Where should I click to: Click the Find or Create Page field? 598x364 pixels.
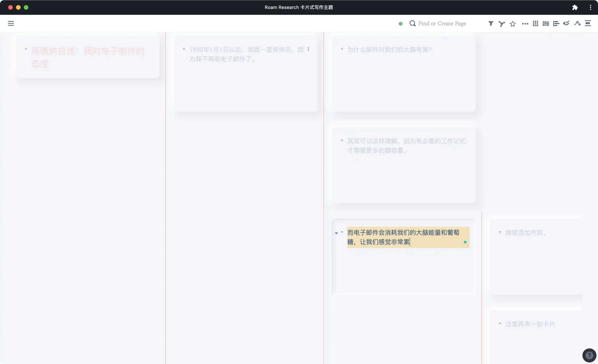(442, 24)
